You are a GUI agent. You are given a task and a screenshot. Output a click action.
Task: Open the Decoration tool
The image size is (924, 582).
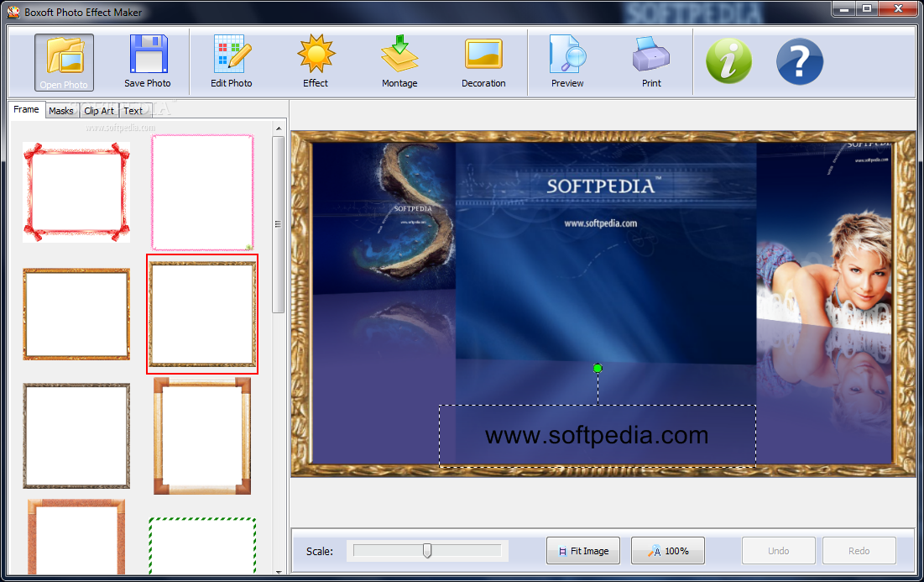point(483,62)
